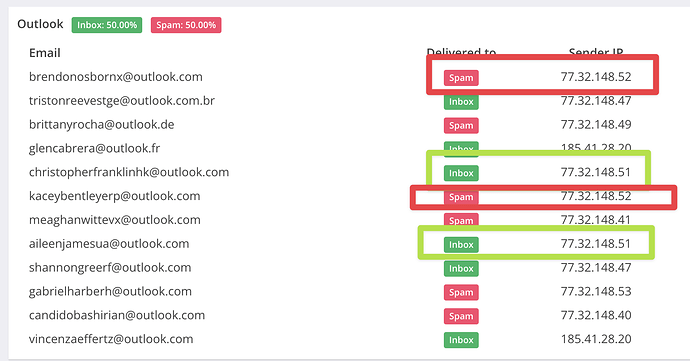Click Inbox badge for christopherfranklinhk row
This screenshot has width=690, height=361.
[461, 173]
